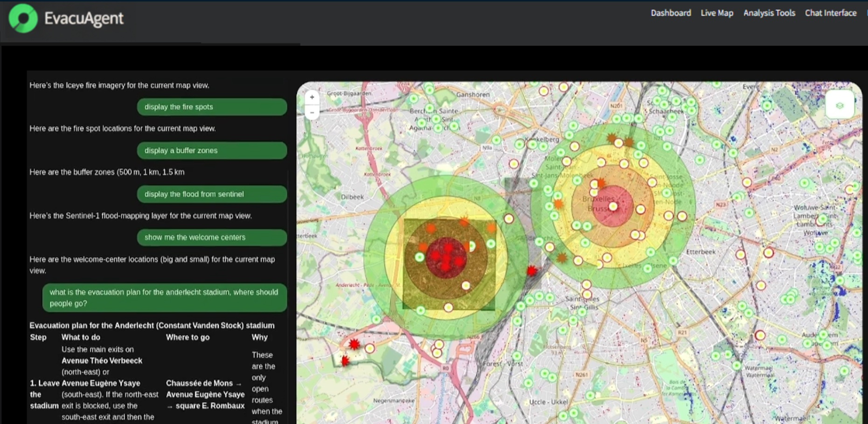Click the 'show me the welcome centers' bubble
Viewport: 868px width, 424px height.
tap(212, 237)
